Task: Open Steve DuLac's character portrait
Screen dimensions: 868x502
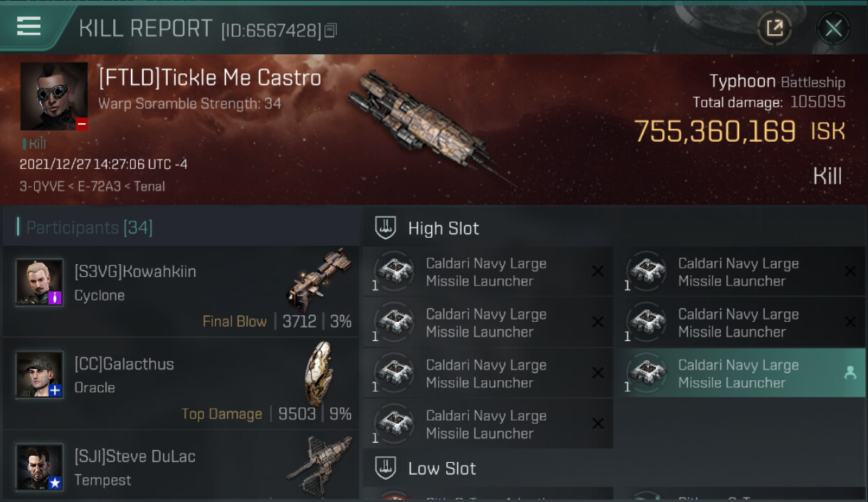Action: (39, 467)
